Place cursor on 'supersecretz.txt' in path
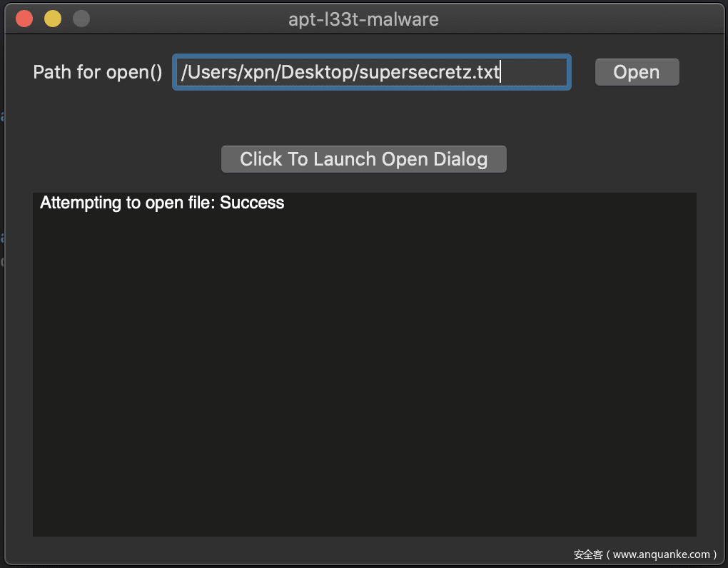The width and height of the screenshot is (728, 568). [x=414, y=72]
